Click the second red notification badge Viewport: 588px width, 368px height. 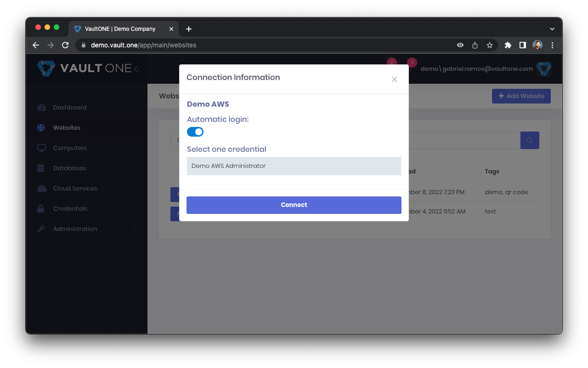[x=412, y=63]
